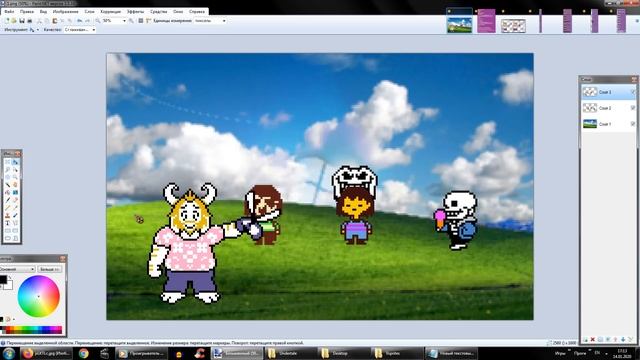Open the Основной color mode dropdown

click(17, 269)
